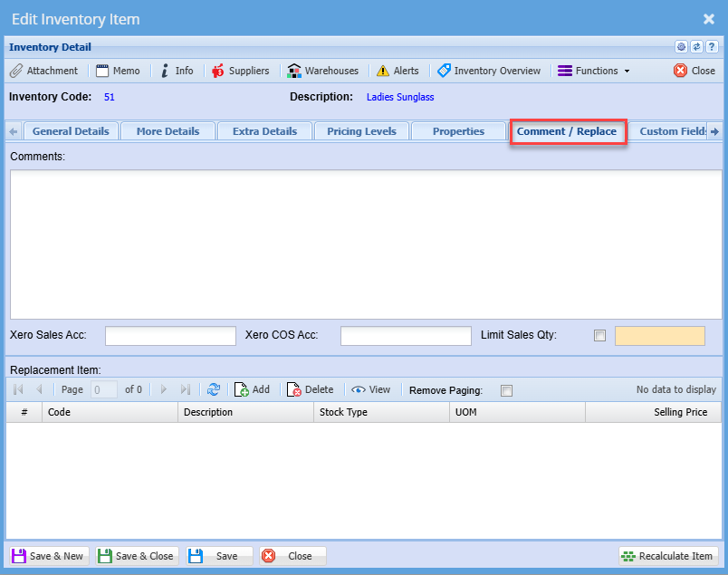Click into the Xero Sales Acc field

[x=170, y=336]
